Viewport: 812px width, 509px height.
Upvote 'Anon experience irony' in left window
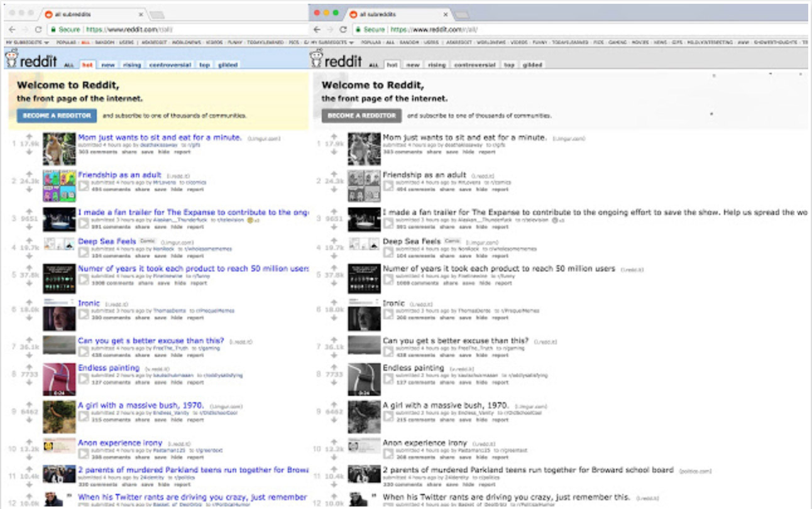[29, 442]
